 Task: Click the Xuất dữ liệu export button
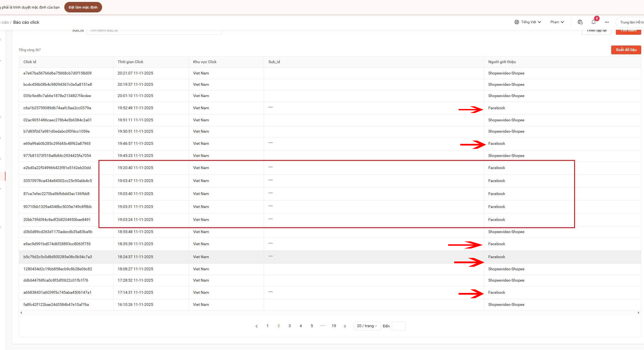click(626, 50)
